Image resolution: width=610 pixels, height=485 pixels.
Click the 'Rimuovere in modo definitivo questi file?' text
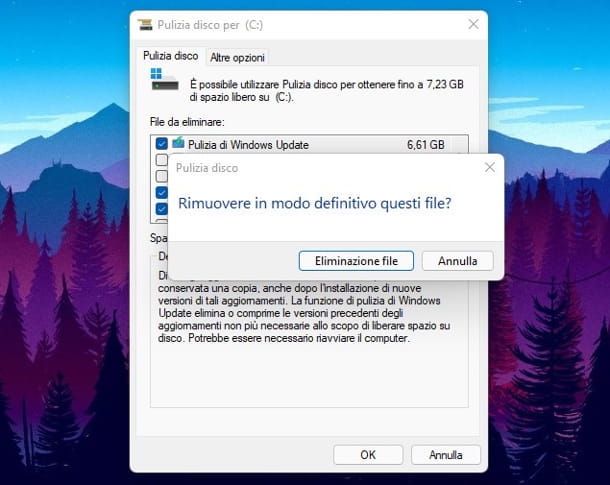(x=314, y=203)
